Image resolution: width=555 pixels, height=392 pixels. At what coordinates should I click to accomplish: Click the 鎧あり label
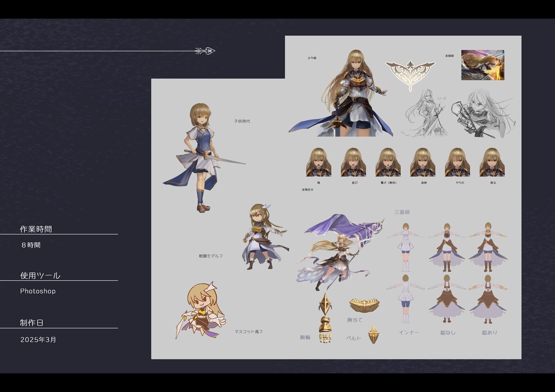click(x=489, y=332)
